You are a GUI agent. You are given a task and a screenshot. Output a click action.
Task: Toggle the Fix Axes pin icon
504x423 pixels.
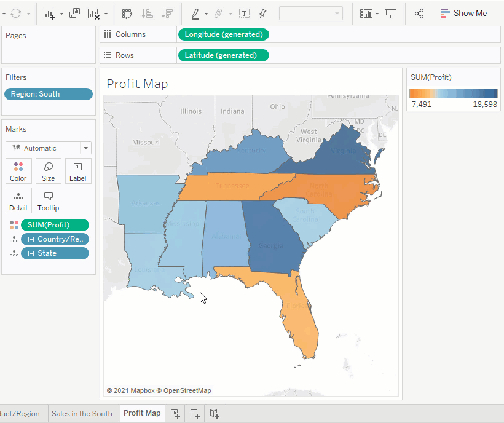click(x=262, y=13)
